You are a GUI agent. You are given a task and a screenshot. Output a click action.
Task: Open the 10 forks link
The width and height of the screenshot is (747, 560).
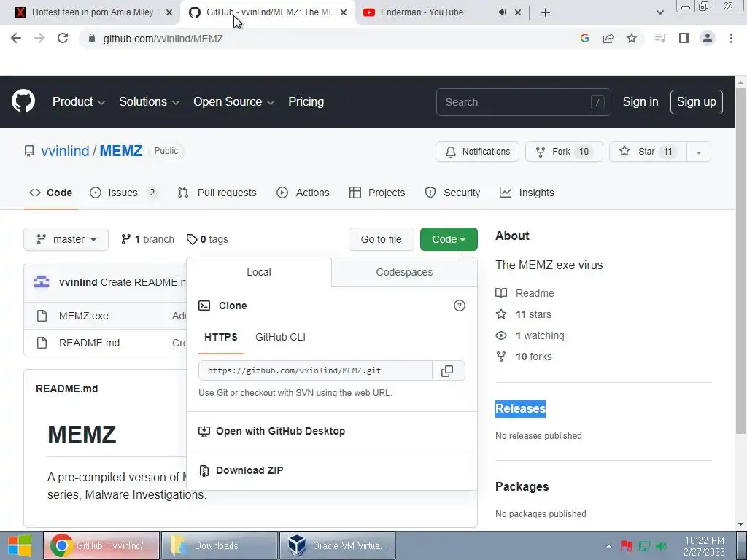point(533,357)
